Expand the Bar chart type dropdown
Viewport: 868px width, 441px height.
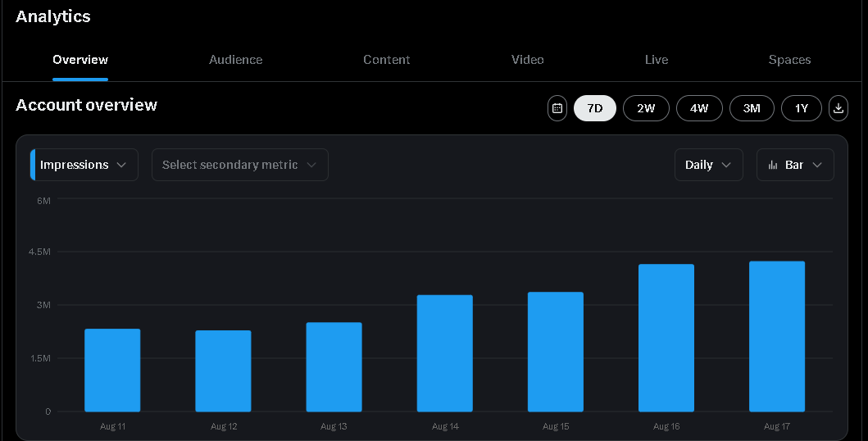795,165
